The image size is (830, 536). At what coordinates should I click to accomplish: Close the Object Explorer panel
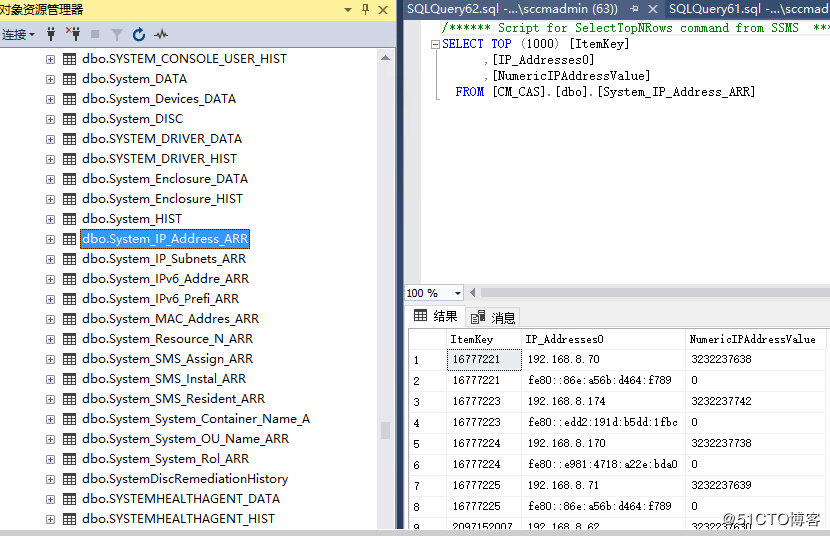383,10
